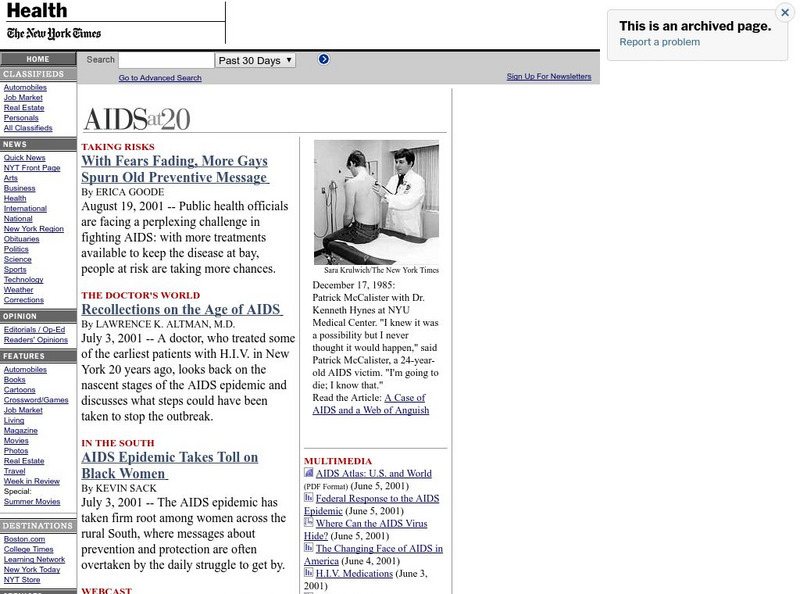The width and height of the screenshot is (800, 594).
Task: Open National section link
Action: pos(18,219)
